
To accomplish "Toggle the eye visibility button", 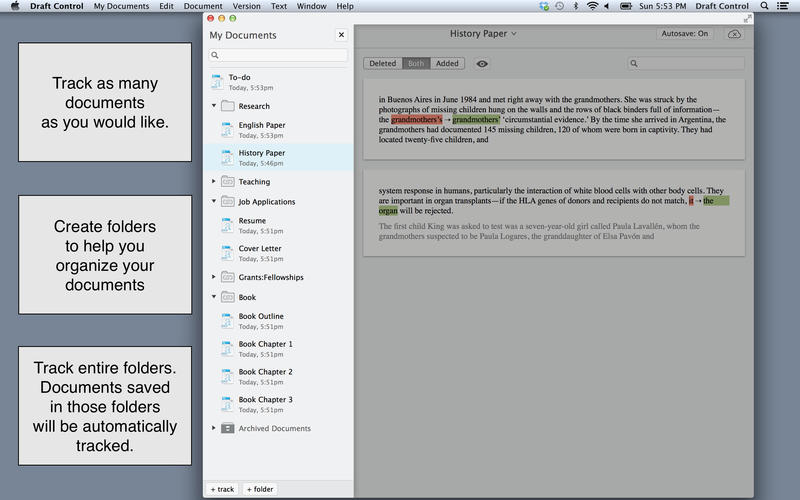I will coord(482,63).
